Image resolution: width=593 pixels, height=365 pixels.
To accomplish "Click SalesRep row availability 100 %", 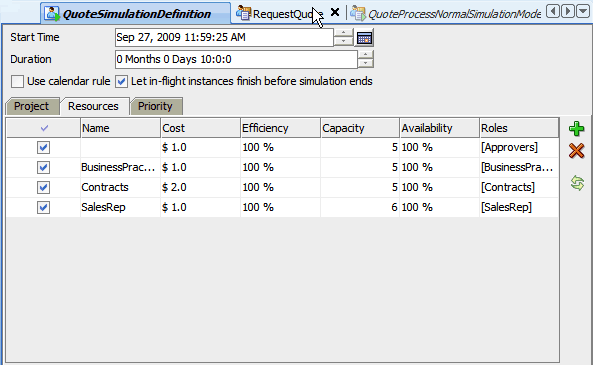I will point(440,207).
